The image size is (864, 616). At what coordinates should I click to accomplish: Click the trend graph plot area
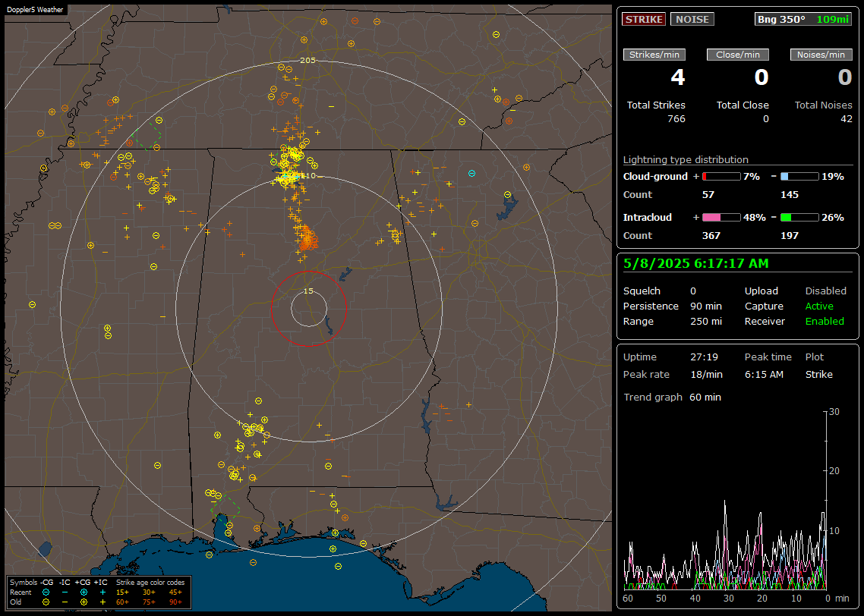click(x=725, y=501)
